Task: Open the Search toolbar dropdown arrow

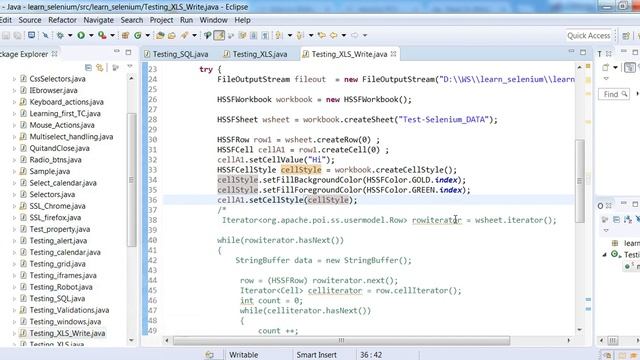Action: coord(194,36)
